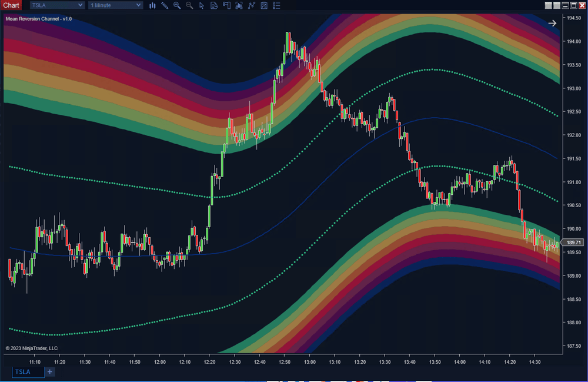Select the cursor pointer tool
Screen dimensions: 588x382
click(x=202, y=5)
